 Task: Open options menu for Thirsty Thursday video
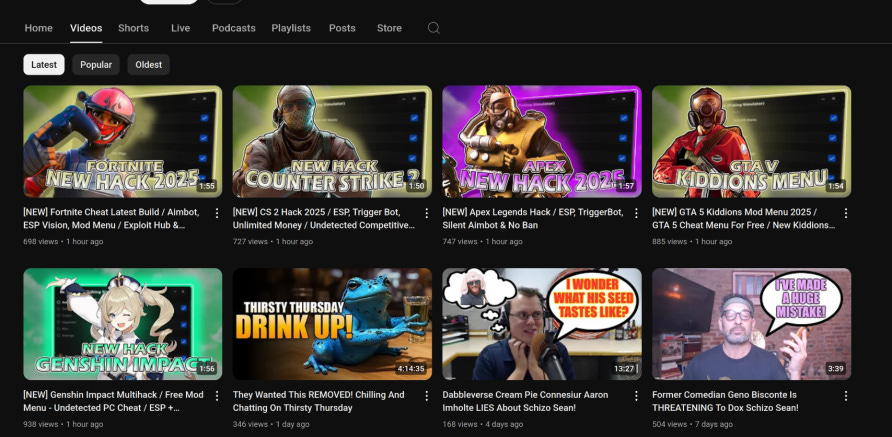tap(427, 395)
